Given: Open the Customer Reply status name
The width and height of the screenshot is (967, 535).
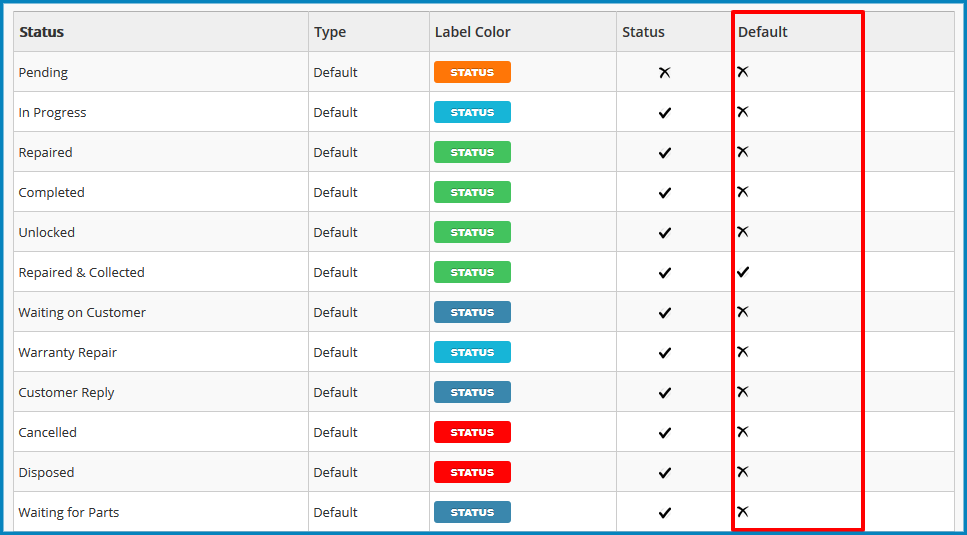Looking at the screenshot, I should 67,393.
